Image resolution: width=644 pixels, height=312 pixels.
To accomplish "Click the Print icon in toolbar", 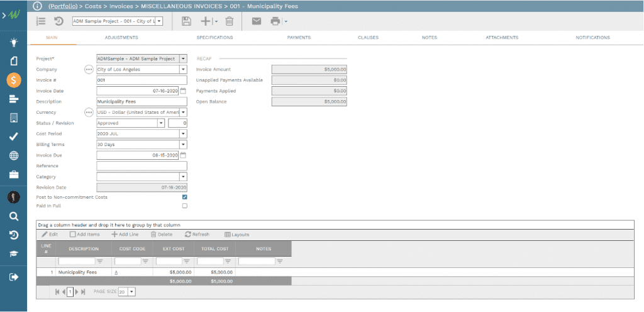I will coord(275,21).
